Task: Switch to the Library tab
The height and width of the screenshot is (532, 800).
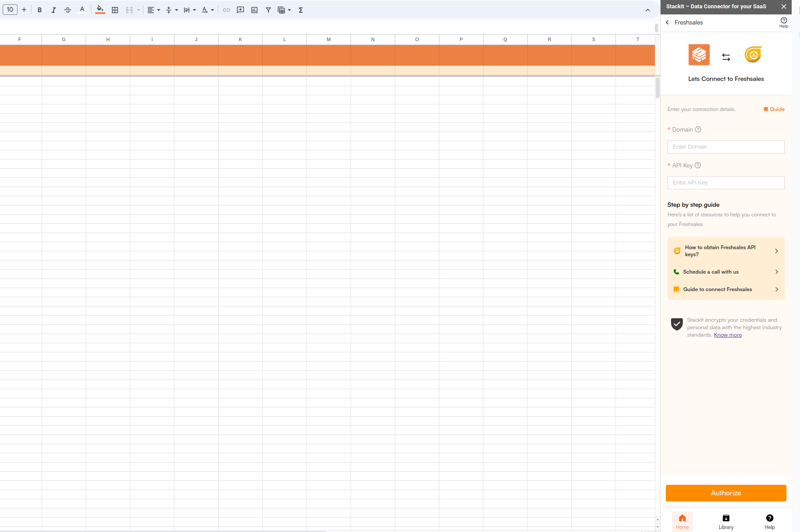Action: 726,522
